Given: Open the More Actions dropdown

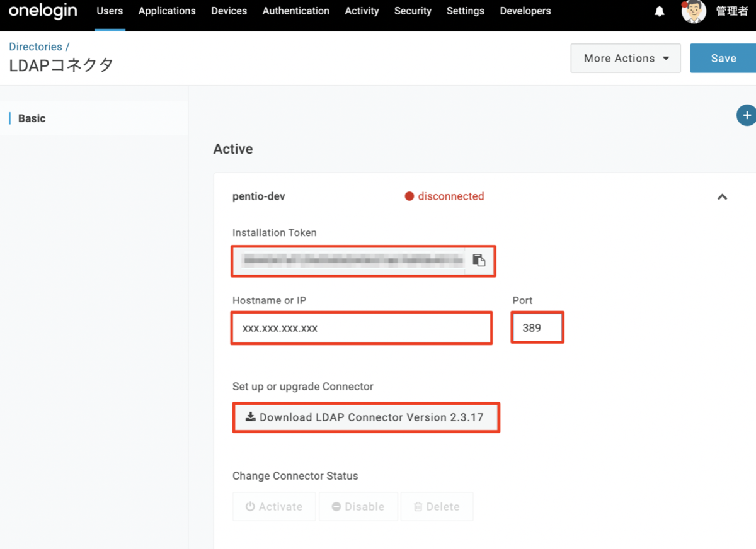Looking at the screenshot, I should [x=626, y=58].
